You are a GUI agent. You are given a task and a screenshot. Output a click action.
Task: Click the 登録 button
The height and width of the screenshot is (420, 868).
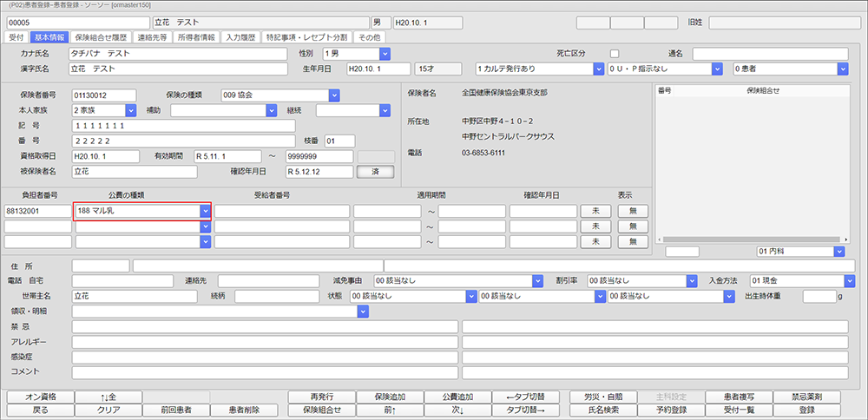[807, 410]
